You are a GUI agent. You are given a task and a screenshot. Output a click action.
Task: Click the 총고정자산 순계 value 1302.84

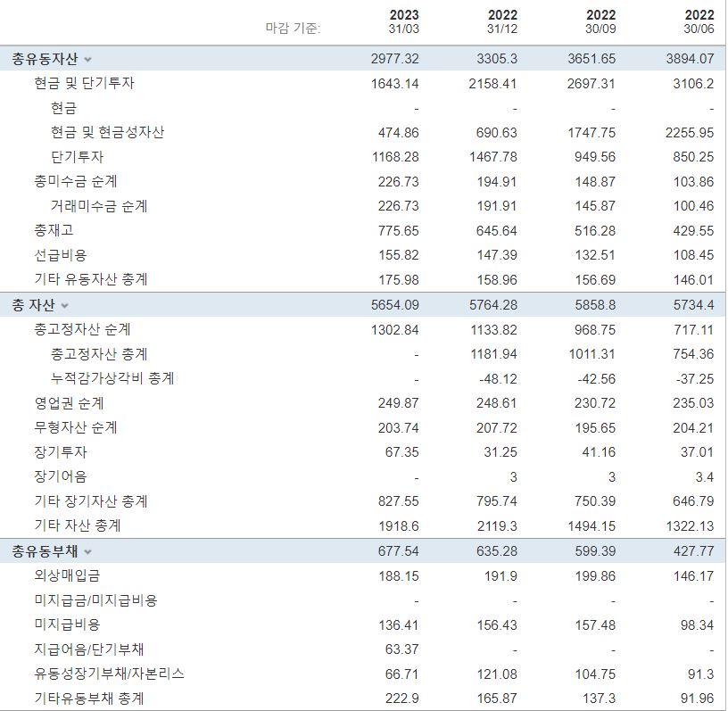pyautogui.click(x=395, y=330)
